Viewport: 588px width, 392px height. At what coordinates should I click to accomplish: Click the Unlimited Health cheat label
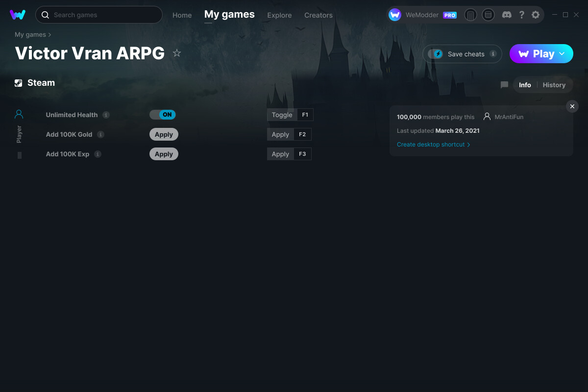(x=72, y=115)
